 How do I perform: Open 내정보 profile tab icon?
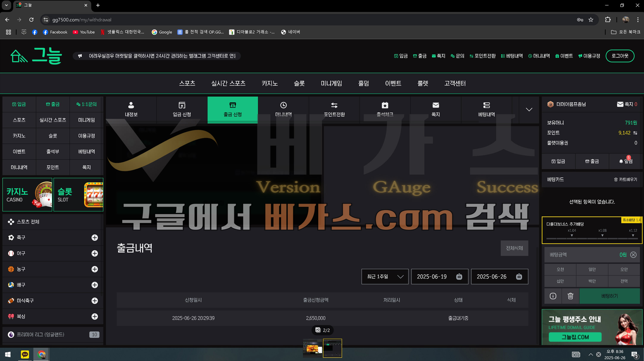point(131,105)
